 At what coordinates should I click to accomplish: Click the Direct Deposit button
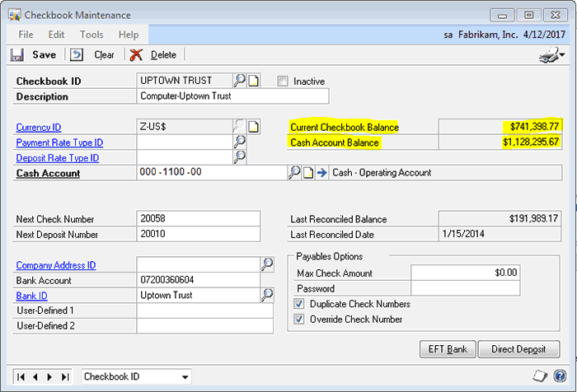518,349
